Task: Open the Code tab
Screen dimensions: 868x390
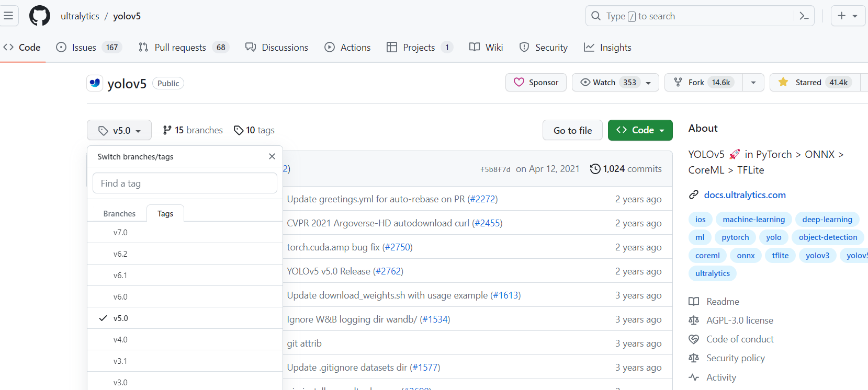Action: (22, 48)
